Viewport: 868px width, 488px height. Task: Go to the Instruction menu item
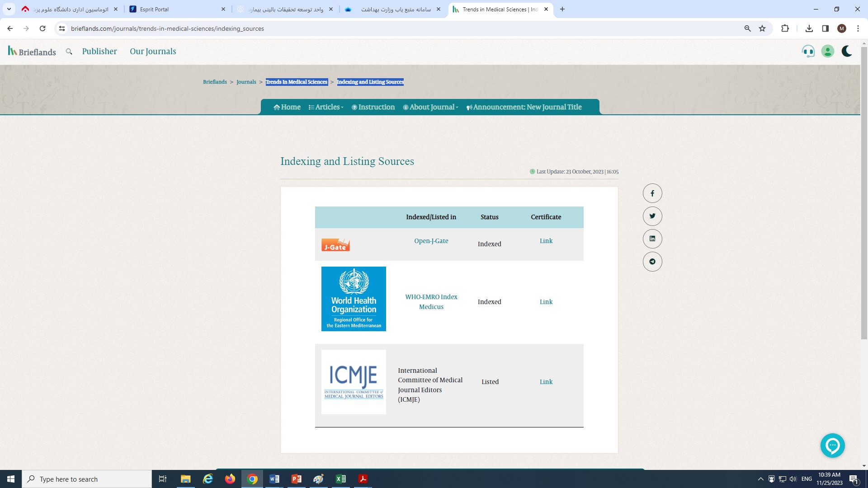[x=373, y=107]
